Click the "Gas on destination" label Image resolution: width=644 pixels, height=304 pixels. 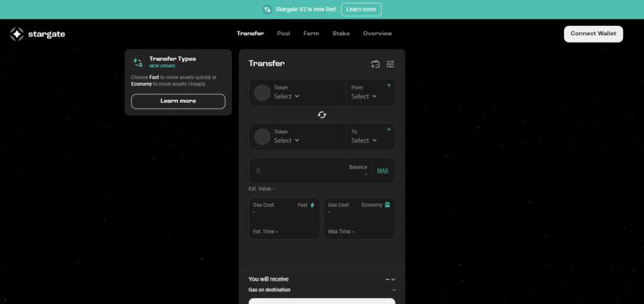pyautogui.click(x=269, y=290)
